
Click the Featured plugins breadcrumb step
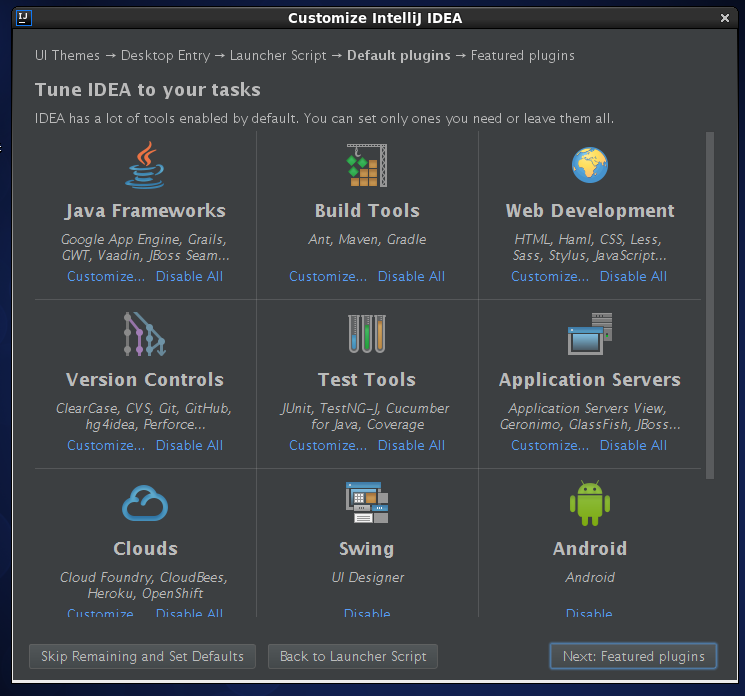point(523,56)
